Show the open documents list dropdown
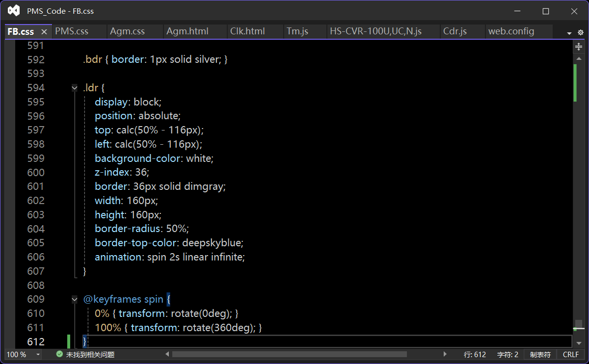Screen dimensions: 589x364 pyautogui.click(x=569, y=33)
